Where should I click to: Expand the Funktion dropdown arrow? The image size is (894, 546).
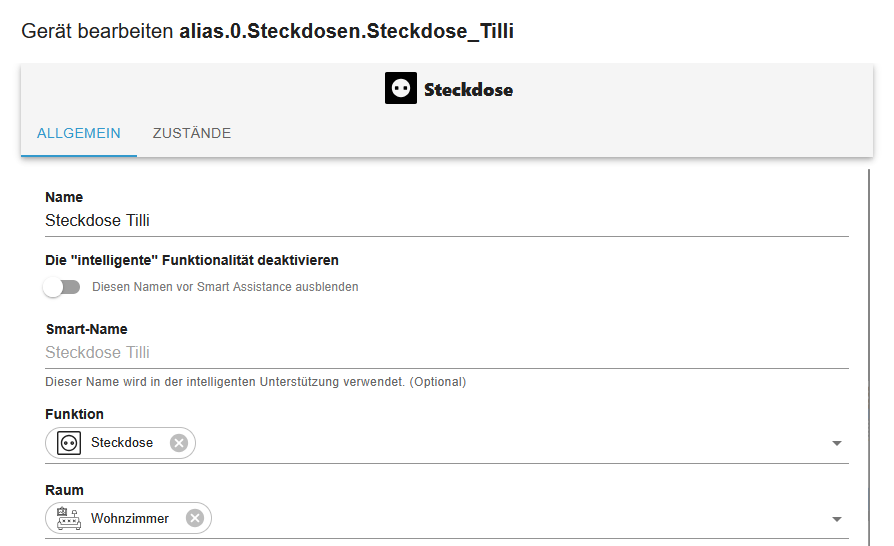tap(837, 443)
